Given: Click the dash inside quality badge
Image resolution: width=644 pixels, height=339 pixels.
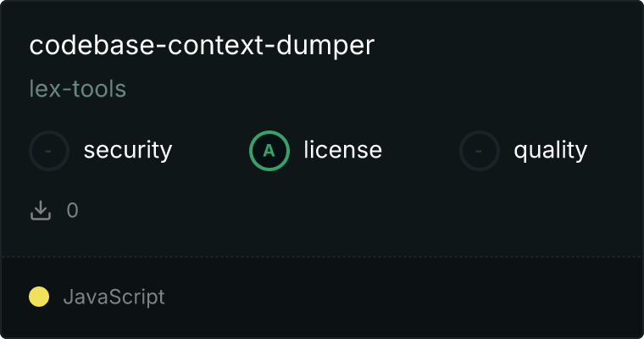Looking at the screenshot, I should (x=479, y=151).
